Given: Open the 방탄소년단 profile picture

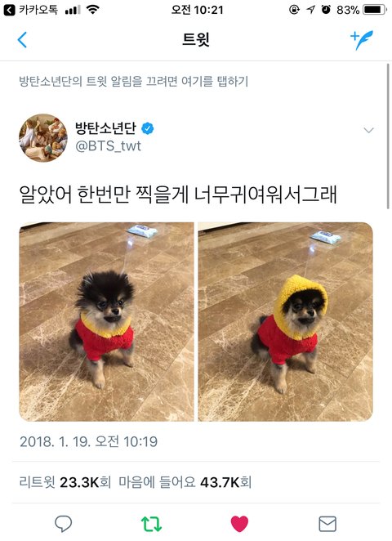Looking at the screenshot, I should 43,137.
